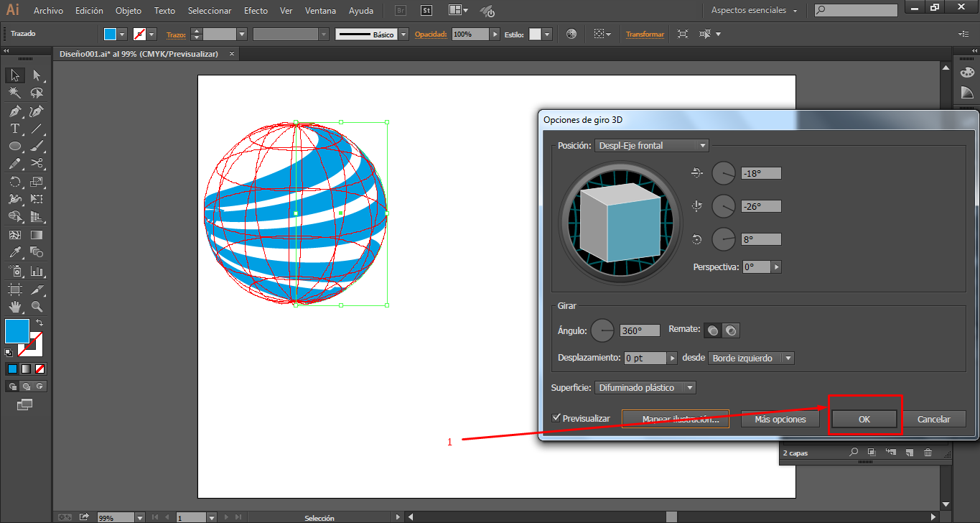Choose the Magic Wand tool
Image resolution: width=980 pixels, height=523 pixels.
tap(14, 93)
